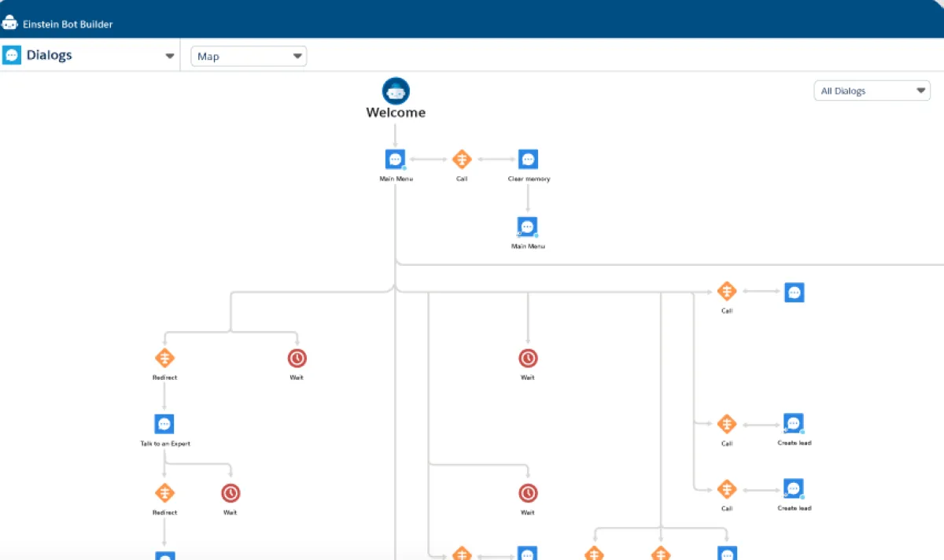Select the Redirect node below Talk to an Expert
The height and width of the screenshot is (560, 944).
point(164,493)
